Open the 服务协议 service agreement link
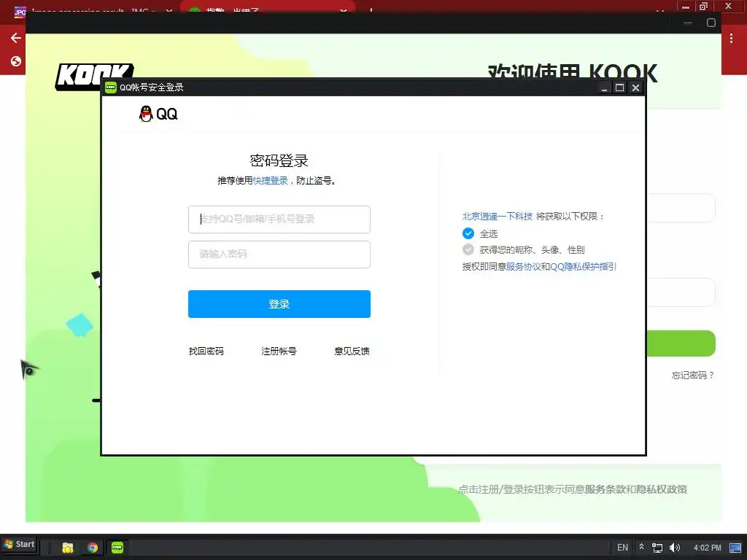747x560 pixels. pyautogui.click(x=523, y=267)
